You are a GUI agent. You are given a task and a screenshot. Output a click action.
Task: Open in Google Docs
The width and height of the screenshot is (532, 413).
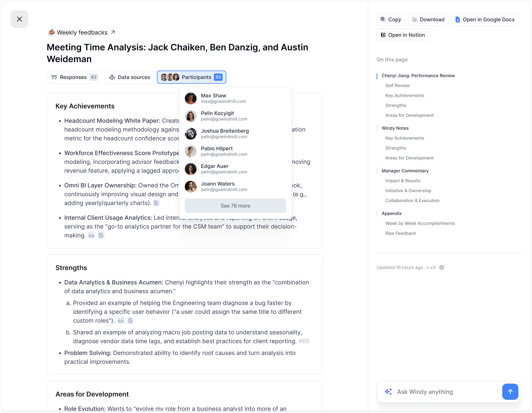484,20
